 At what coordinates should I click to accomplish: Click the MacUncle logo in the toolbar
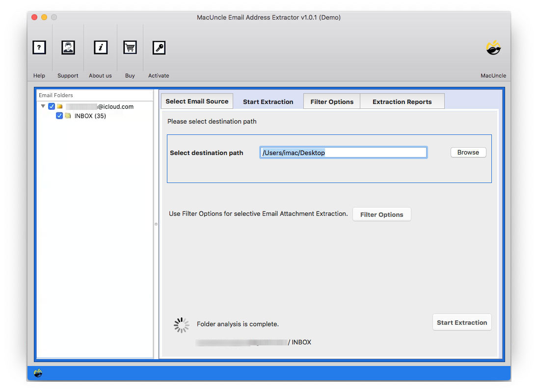493,48
